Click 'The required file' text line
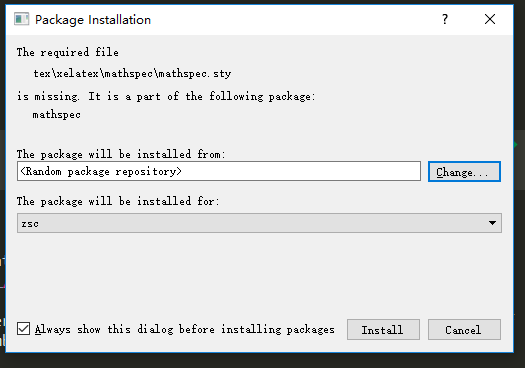The image size is (525, 368). 68,52
